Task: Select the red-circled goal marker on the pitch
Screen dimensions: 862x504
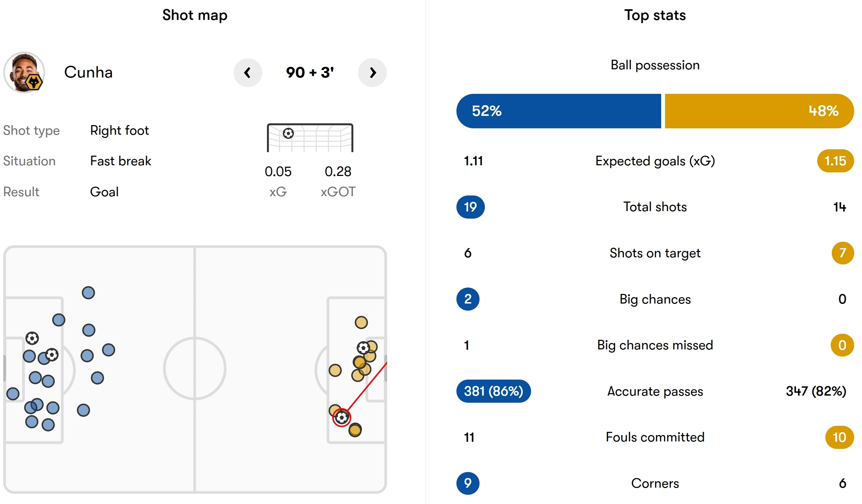Action: pyautogui.click(x=342, y=417)
